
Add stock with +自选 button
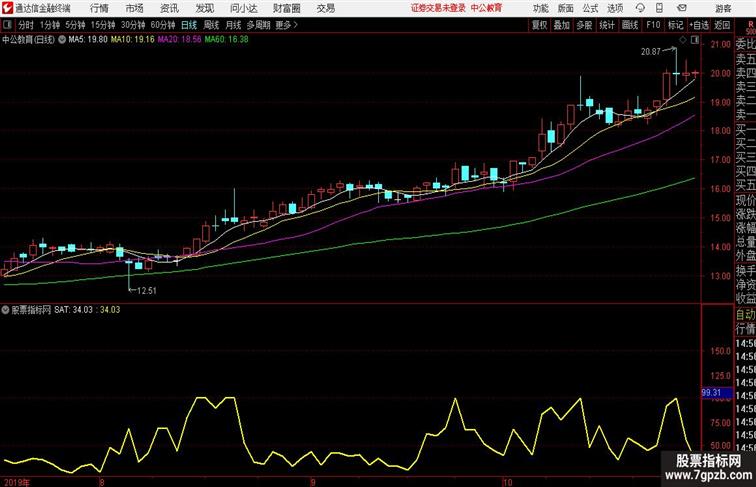[699, 25]
